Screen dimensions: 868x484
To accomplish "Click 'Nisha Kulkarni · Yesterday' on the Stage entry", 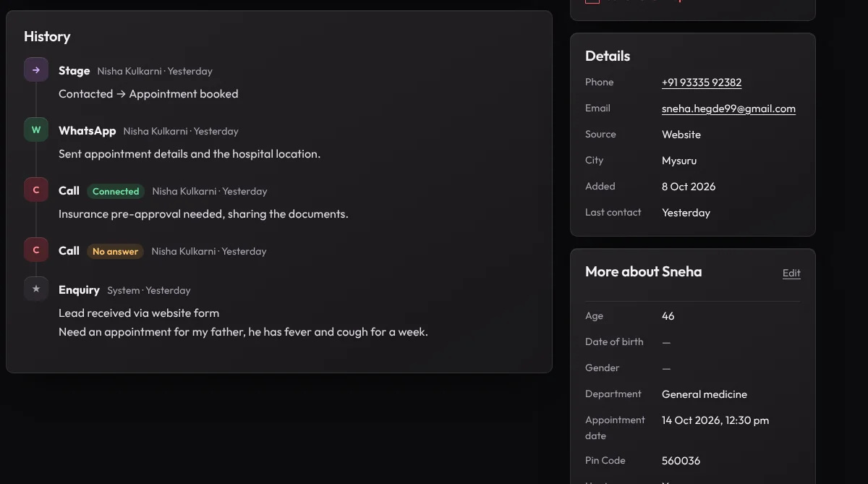I will click(155, 71).
